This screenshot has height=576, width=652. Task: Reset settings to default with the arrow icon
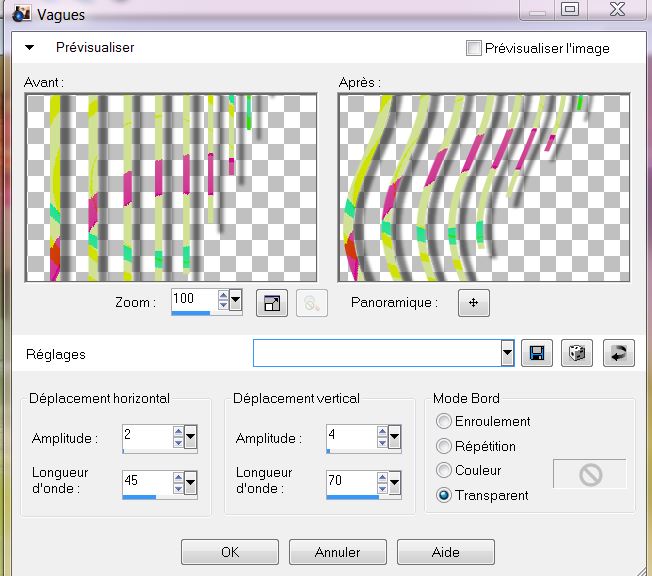pos(619,353)
